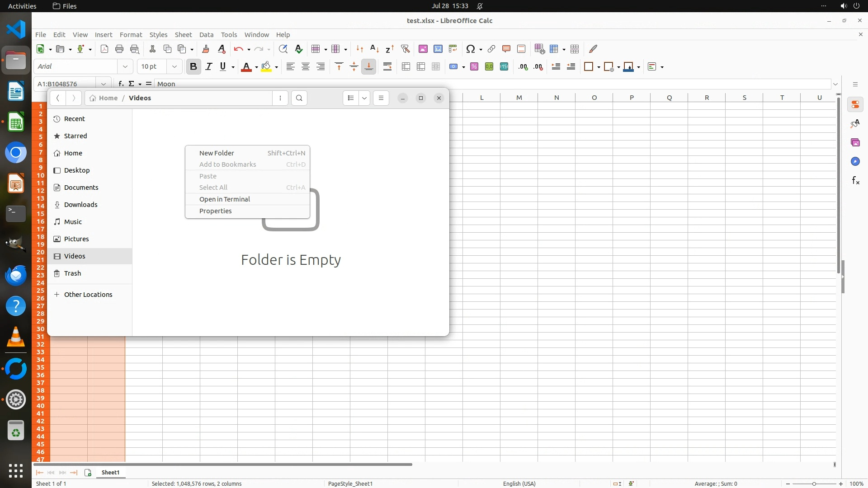Image resolution: width=868 pixels, height=488 pixels.
Task: Open the font size dropdown
Action: [174, 67]
